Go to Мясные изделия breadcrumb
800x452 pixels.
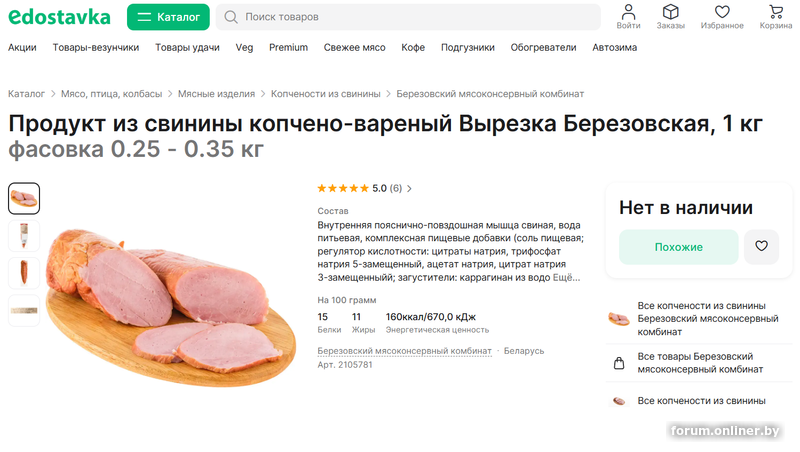tap(216, 94)
